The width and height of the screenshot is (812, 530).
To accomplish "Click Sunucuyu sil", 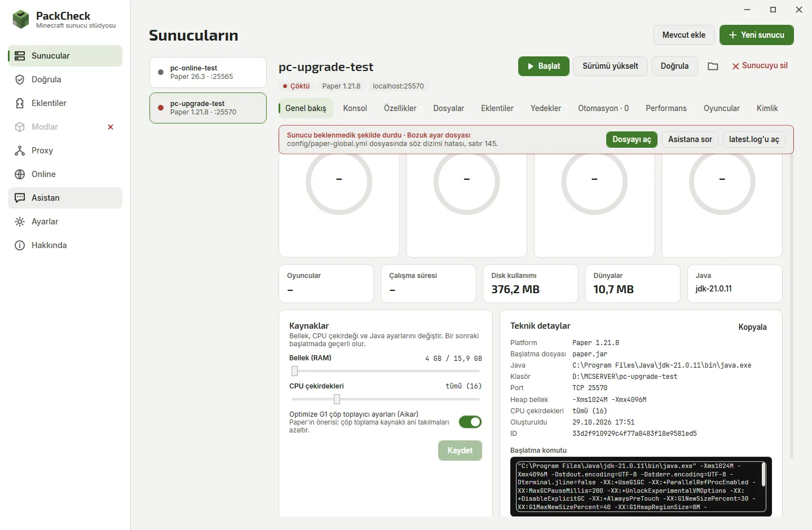I will pos(760,66).
